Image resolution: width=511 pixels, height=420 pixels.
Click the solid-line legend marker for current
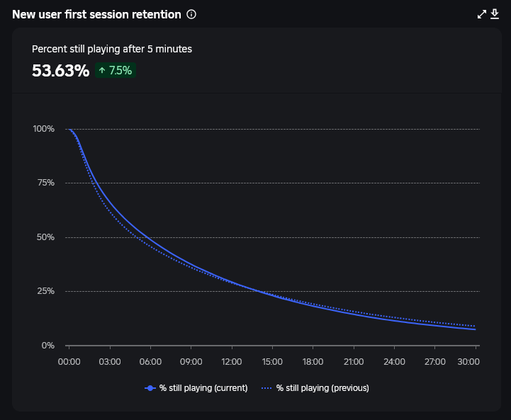coord(150,388)
